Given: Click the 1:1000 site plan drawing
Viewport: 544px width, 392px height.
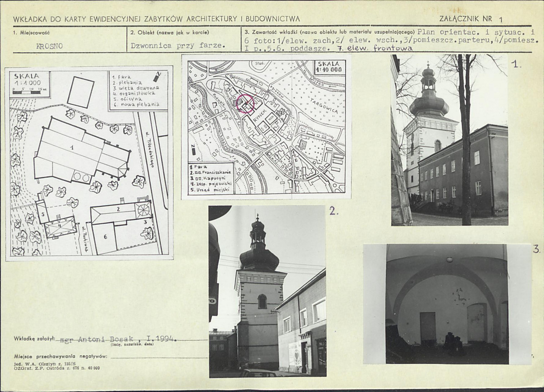Looking at the screenshot, I should coord(89,163).
